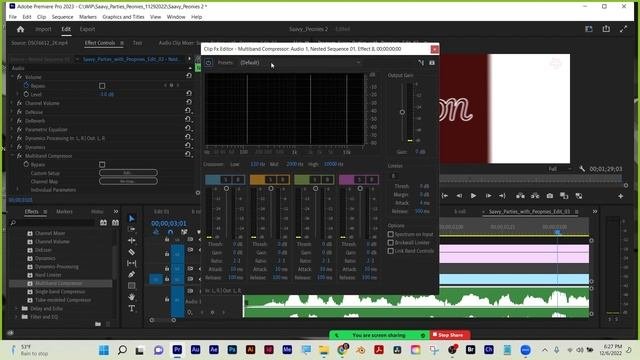Click the Export Frame camera icon
This screenshot has width=640, height=360.
550,196
